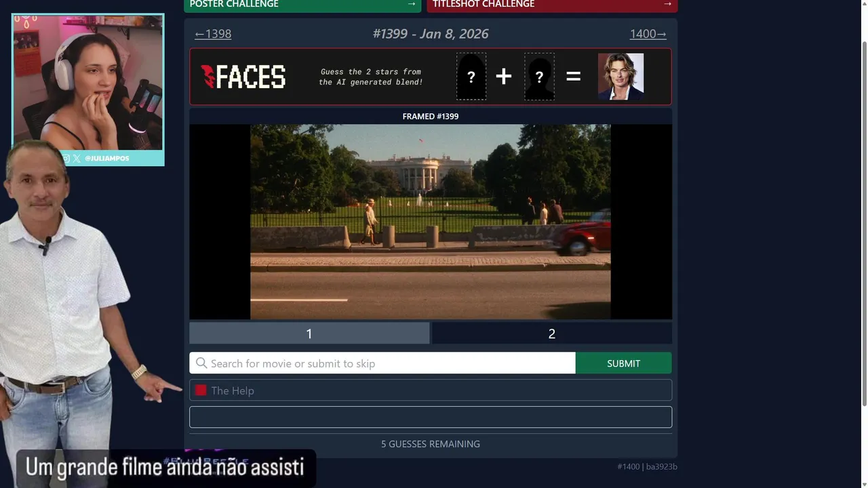Click the first mystery star silhouette
Viewport: 868px width, 488px height.
tap(471, 77)
